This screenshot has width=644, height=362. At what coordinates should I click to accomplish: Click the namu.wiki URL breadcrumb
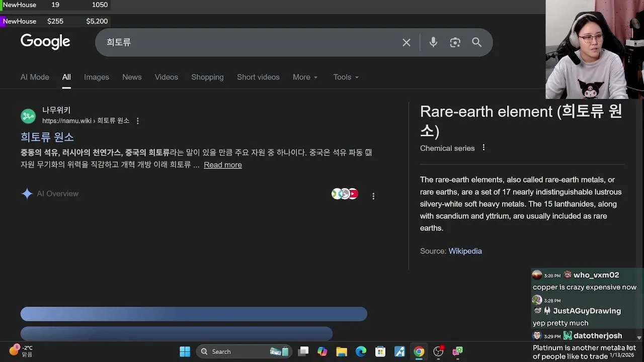tap(86, 121)
